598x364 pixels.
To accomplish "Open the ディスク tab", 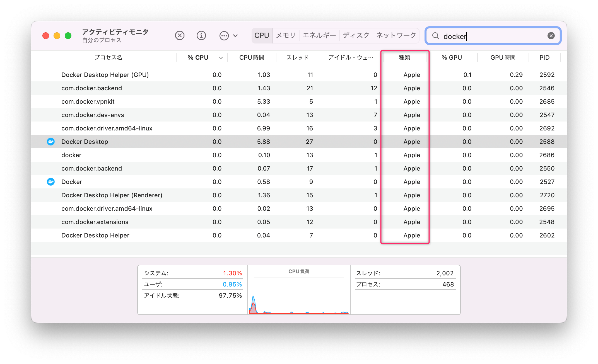I will point(356,35).
